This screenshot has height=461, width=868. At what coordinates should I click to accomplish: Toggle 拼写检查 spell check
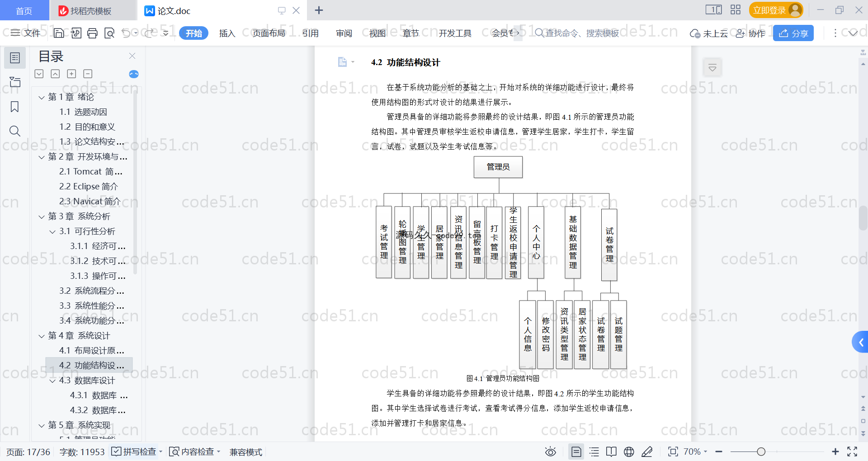point(134,452)
